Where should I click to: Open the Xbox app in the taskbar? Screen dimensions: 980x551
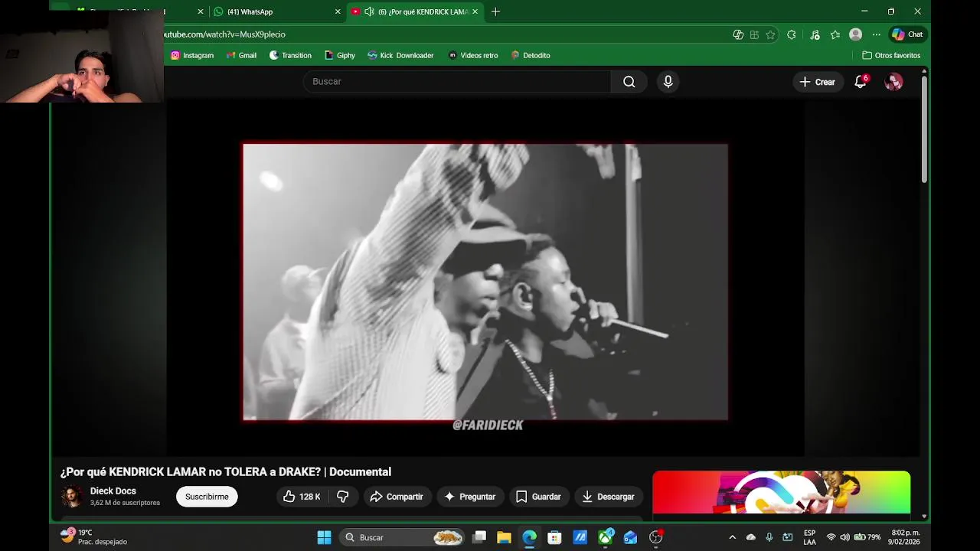606,537
